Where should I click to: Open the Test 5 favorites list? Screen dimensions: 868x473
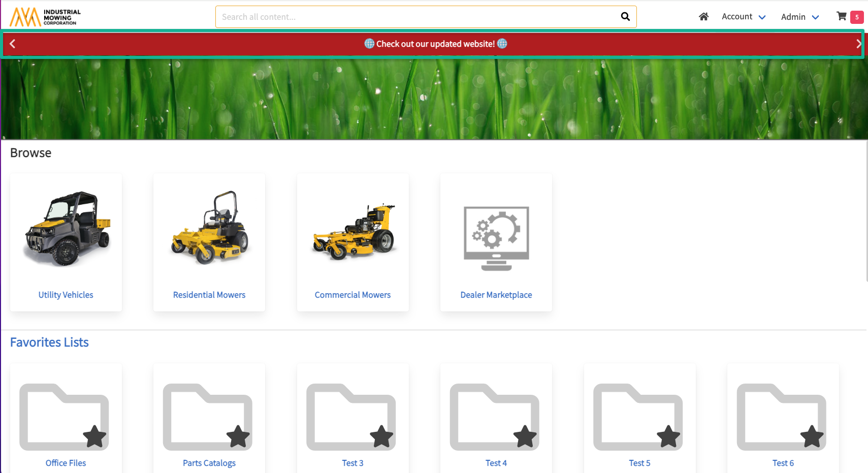pyautogui.click(x=639, y=463)
